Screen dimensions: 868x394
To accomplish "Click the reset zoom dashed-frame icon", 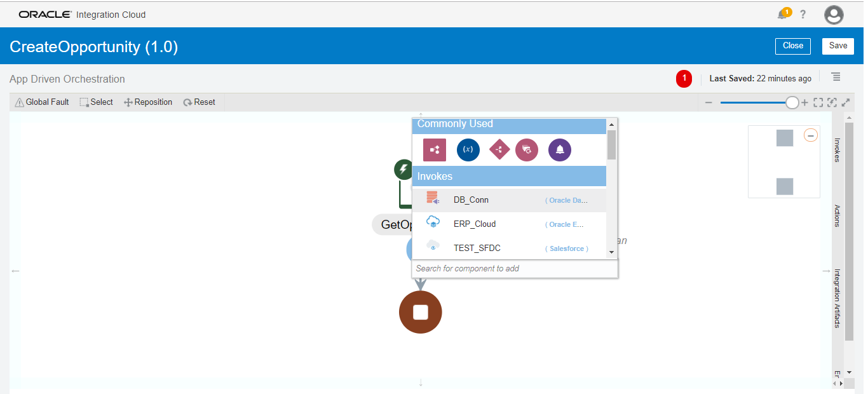I will pos(832,102).
